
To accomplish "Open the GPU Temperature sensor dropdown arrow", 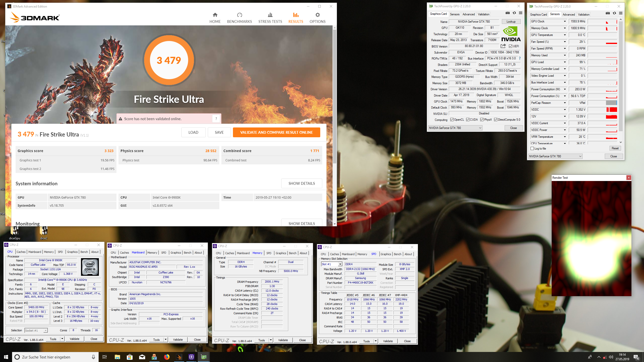I will [565, 35].
